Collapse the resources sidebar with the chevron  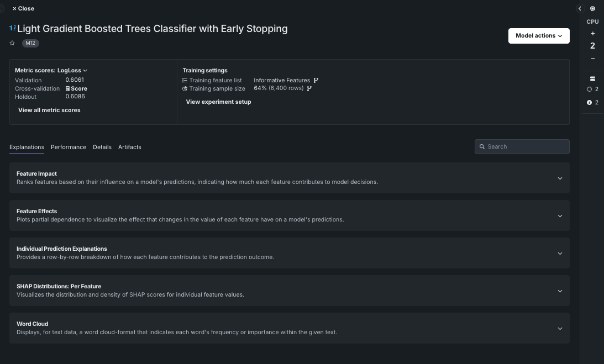pyautogui.click(x=580, y=8)
